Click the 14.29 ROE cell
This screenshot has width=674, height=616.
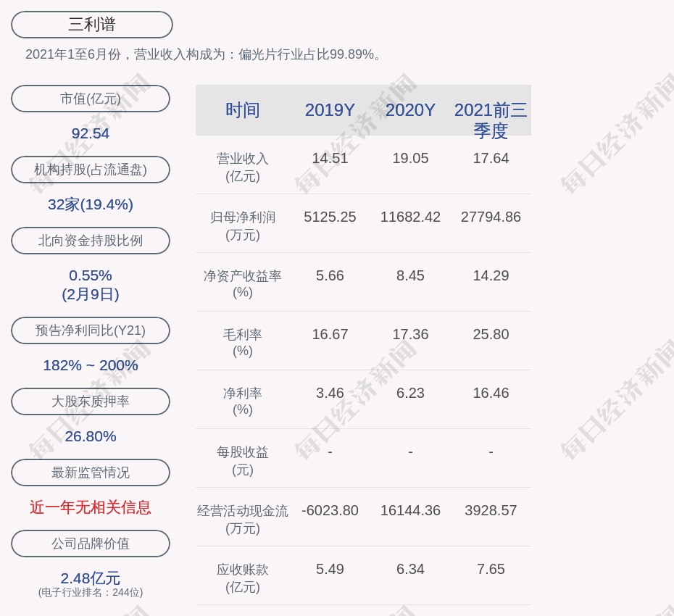click(x=491, y=275)
